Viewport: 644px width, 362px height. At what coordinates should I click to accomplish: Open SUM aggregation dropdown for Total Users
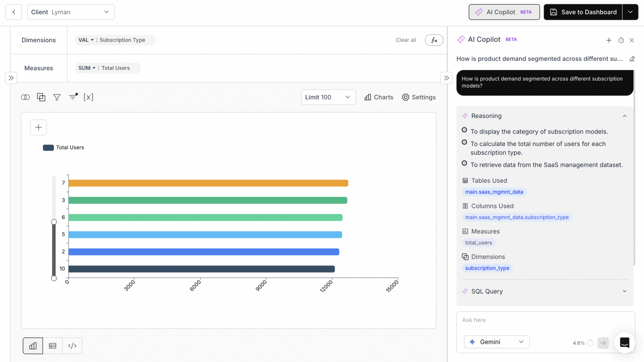pos(87,68)
